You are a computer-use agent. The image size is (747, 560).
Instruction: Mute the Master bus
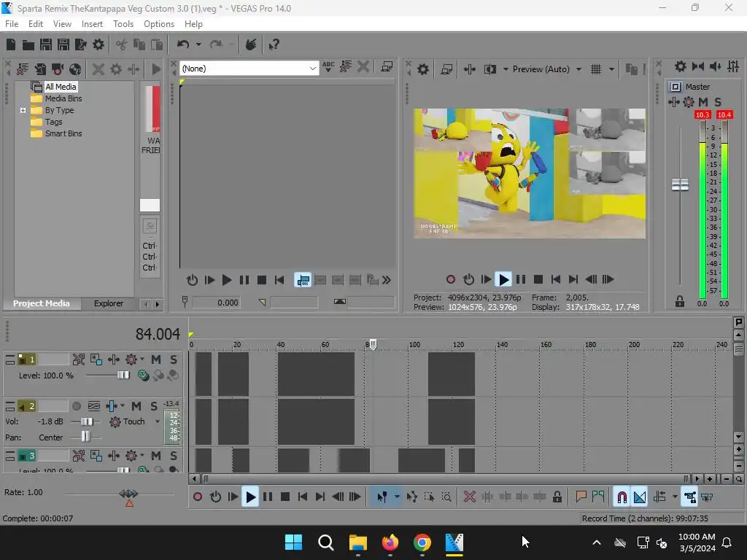coord(703,102)
